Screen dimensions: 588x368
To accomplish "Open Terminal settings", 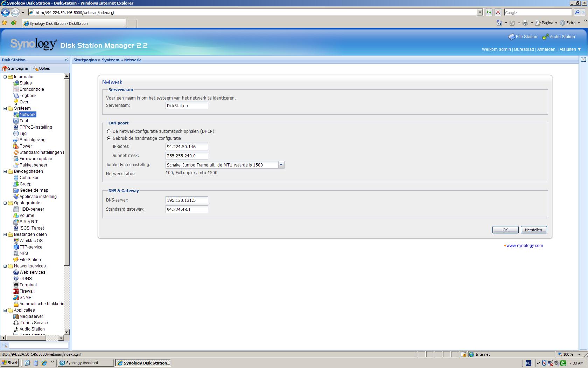I will tap(28, 285).
